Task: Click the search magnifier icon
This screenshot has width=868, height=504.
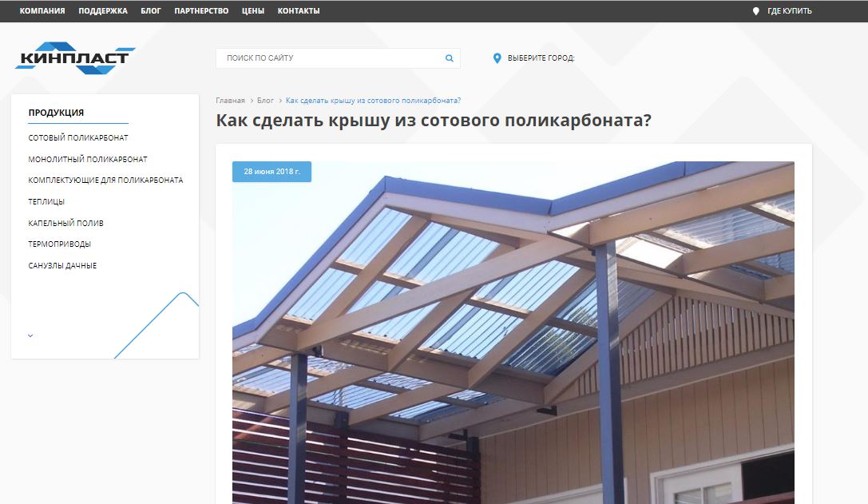Action: [450, 58]
